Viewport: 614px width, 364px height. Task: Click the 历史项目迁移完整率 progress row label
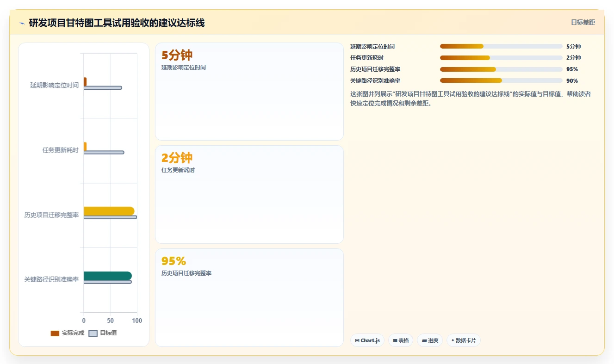[375, 69]
